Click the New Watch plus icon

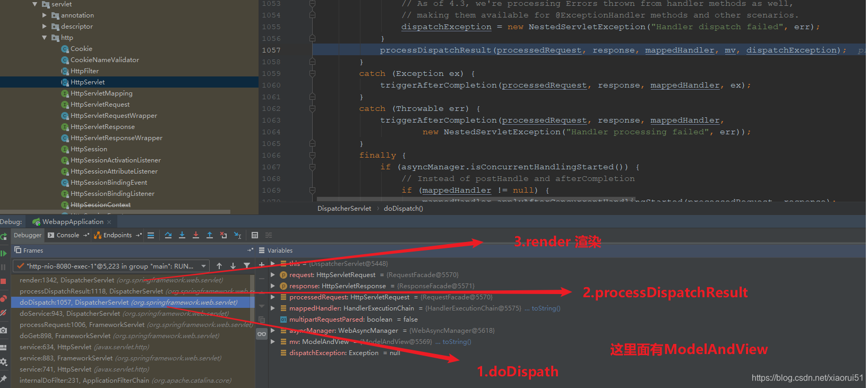pos(262,264)
